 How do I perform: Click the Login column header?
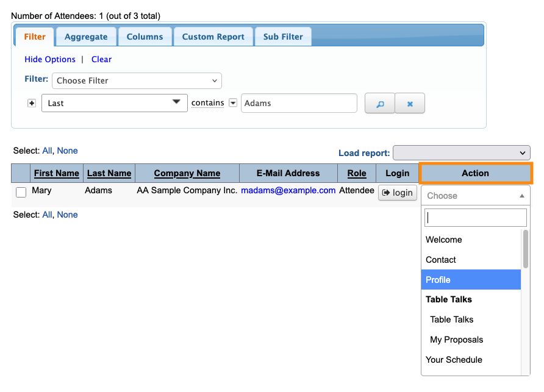point(397,173)
